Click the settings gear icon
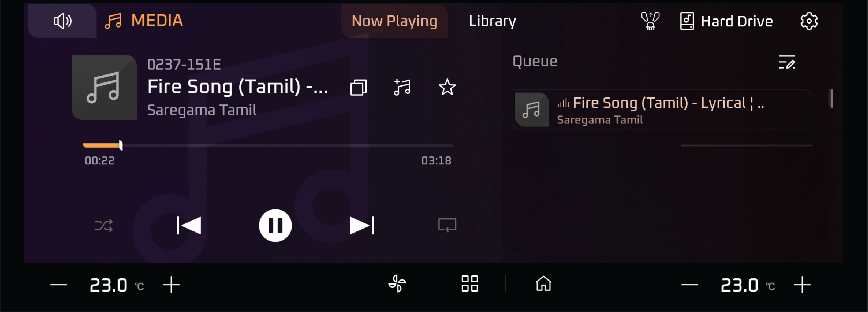Image resolution: width=868 pixels, height=312 pixels. (809, 21)
